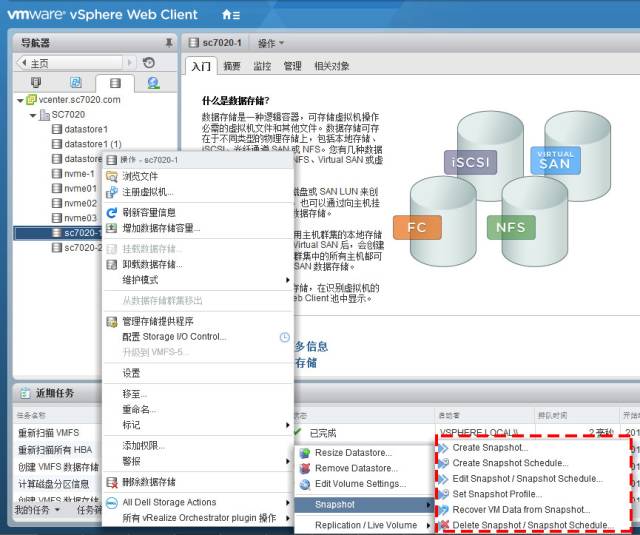Click the manage storage providers icon
The image size is (640, 535).
pyautogui.click(x=111, y=321)
